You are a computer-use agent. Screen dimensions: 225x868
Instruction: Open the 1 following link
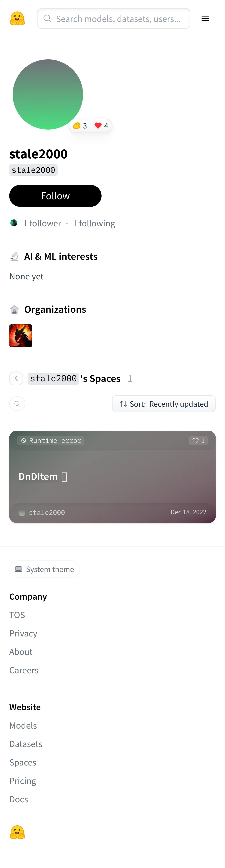coord(94,223)
